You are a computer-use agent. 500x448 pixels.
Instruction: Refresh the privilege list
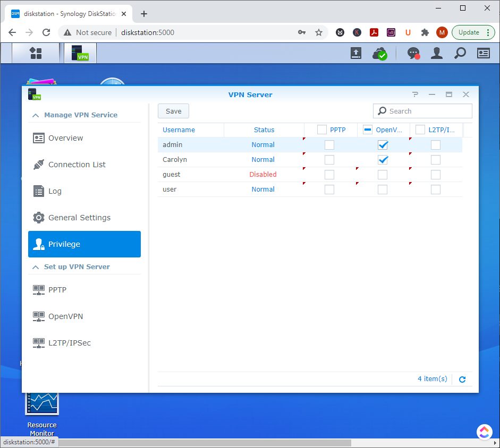tap(462, 379)
